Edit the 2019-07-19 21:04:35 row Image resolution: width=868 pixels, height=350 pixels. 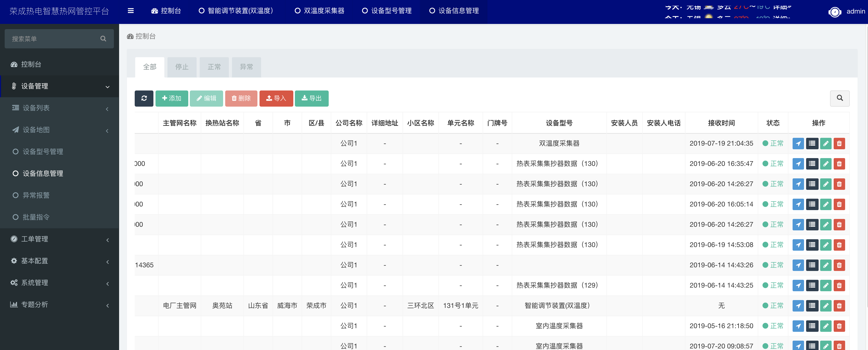coord(826,144)
